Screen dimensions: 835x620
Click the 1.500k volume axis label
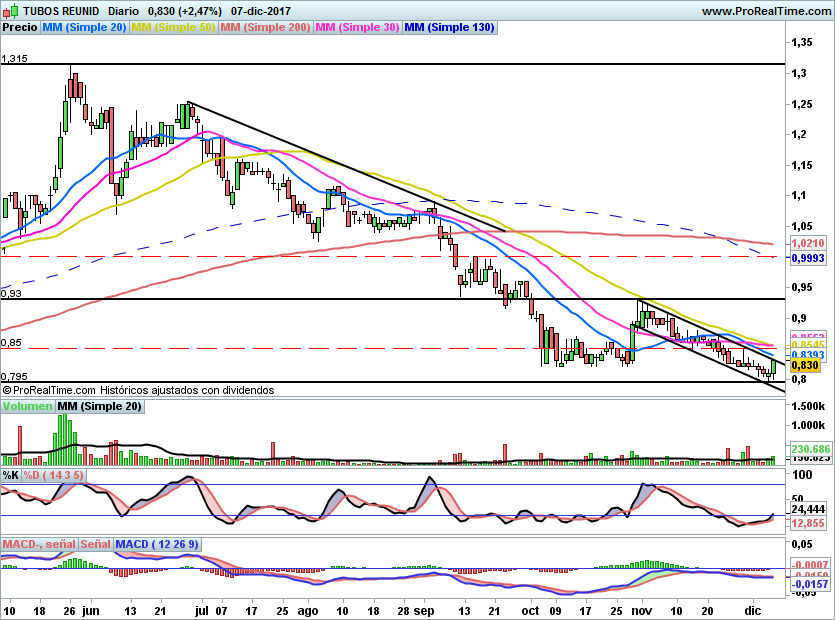(x=808, y=406)
